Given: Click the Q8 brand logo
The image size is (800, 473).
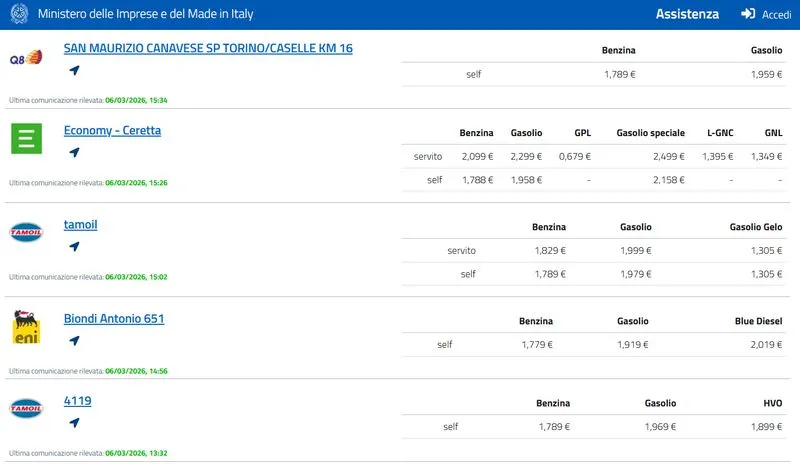Looking at the screenshot, I should tap(26, 58).
